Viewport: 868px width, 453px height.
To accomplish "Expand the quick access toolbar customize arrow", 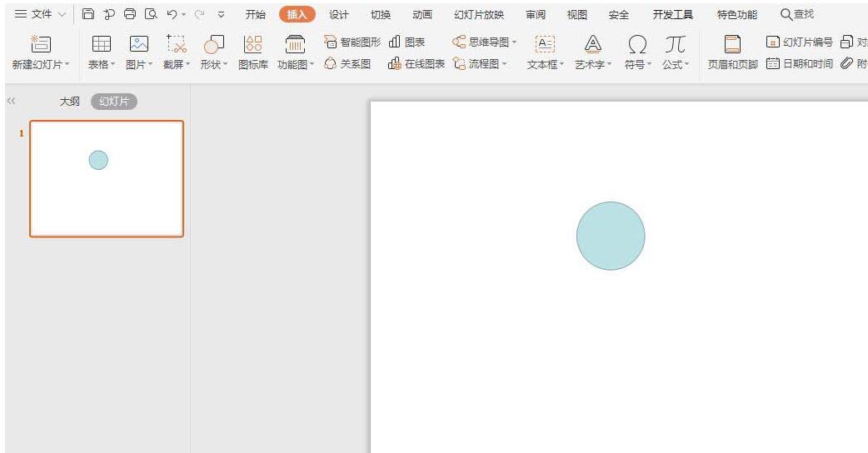I will pos(221,15).
